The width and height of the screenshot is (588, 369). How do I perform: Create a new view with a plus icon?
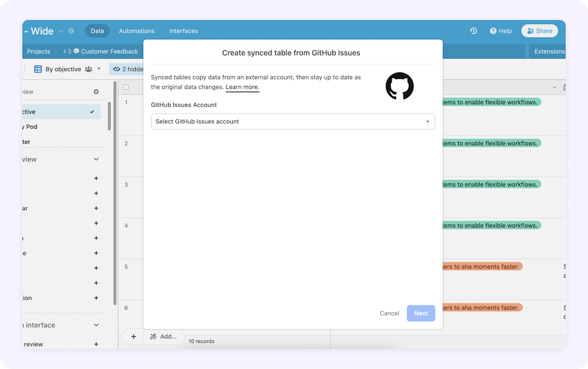(x=96, y=178)
